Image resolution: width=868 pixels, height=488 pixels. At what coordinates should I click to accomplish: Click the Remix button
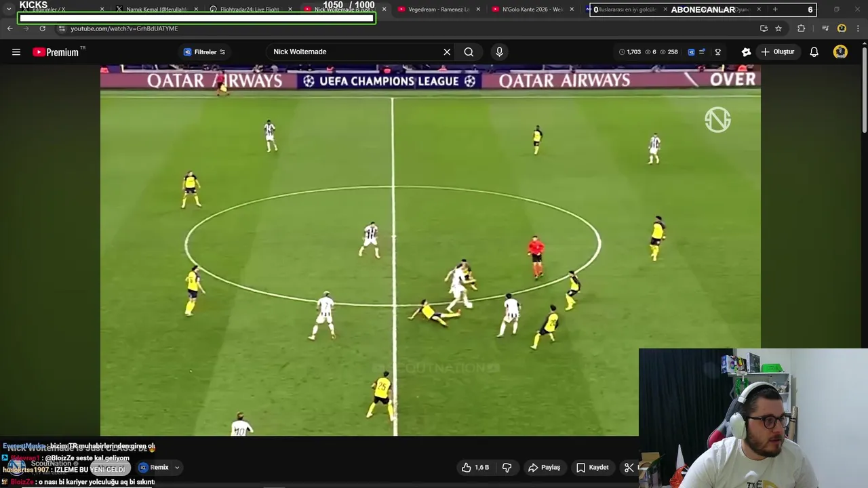click(154, 468)
